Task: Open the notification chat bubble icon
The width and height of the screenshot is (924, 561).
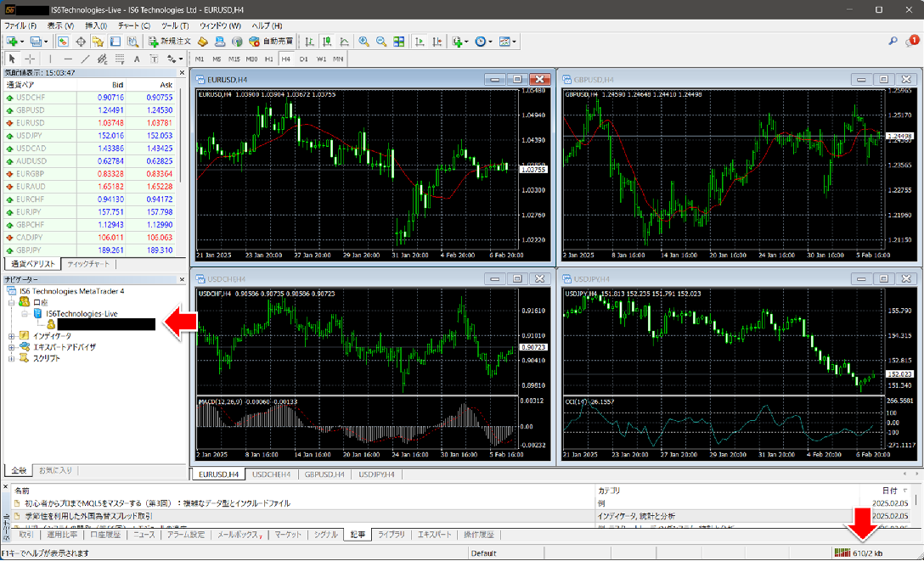Action: coord(911,42)
